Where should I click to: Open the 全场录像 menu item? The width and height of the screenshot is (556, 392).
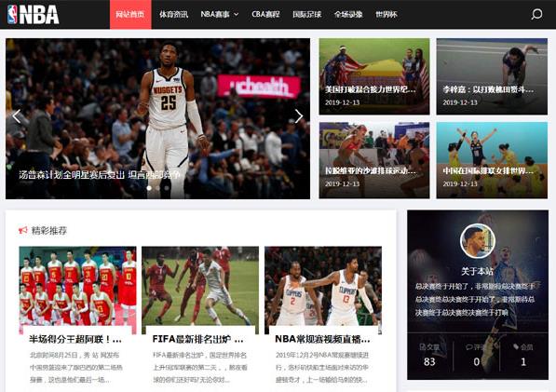tap(348, 15)
